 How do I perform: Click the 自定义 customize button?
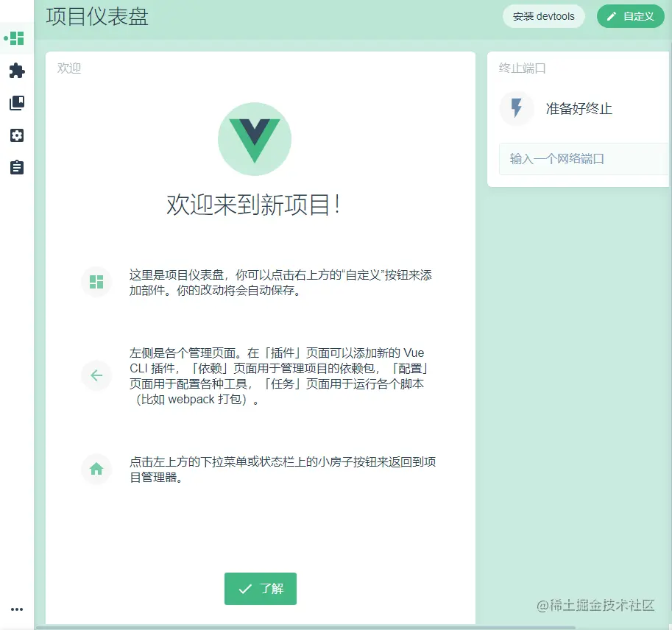(631, 16)
